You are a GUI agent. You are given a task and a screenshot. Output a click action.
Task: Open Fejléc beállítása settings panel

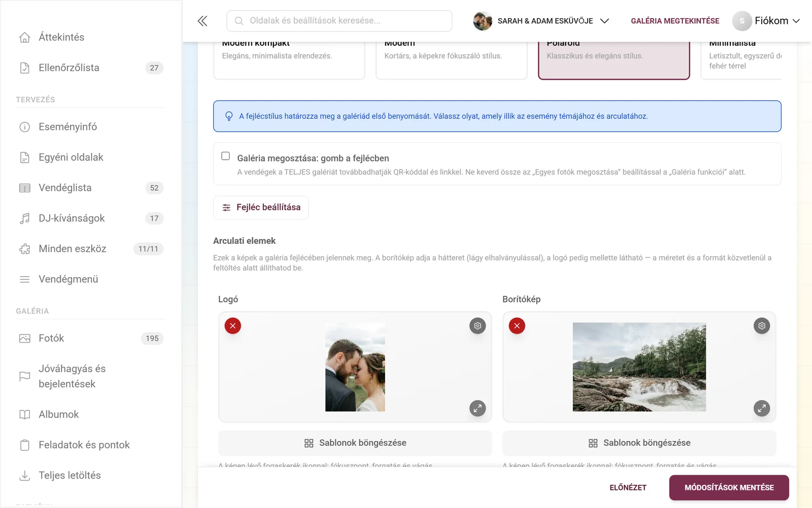pyautogui.click(x=261, y=207)
